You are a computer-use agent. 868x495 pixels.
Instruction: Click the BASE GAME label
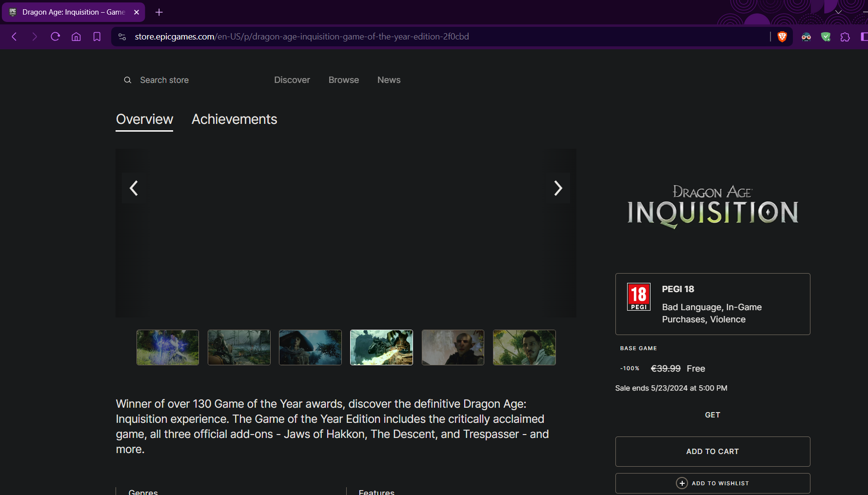click(x=638, y=348)
